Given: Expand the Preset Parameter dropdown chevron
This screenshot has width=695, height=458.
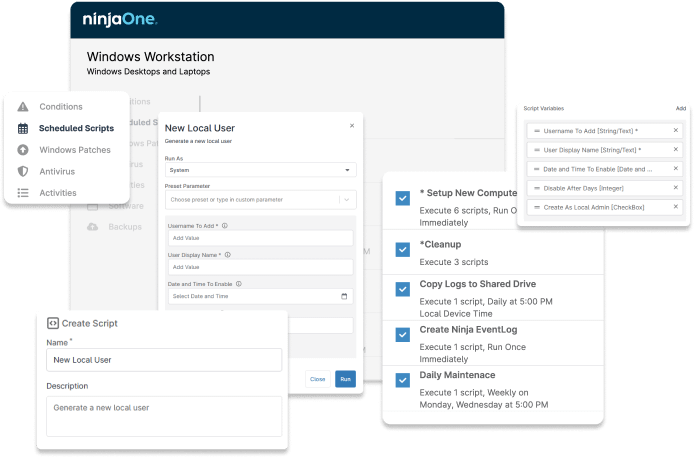Looking at the screenshot, I should (347, 200).
